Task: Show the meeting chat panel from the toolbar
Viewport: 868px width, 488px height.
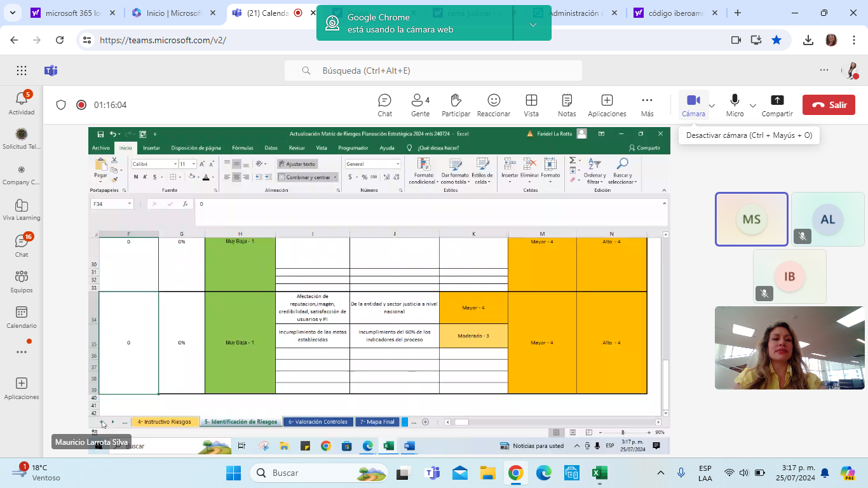Action: (x=384, y=105)
